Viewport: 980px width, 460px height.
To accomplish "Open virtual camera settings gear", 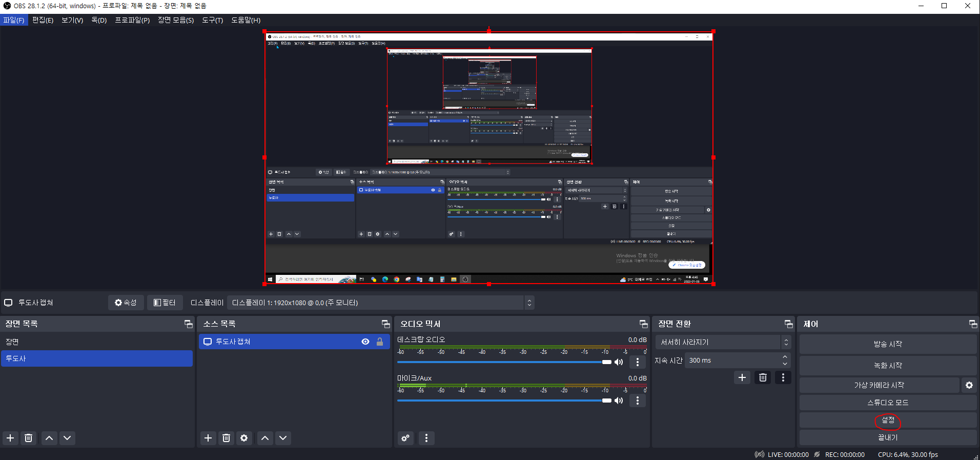I will (x=969, y=385).
